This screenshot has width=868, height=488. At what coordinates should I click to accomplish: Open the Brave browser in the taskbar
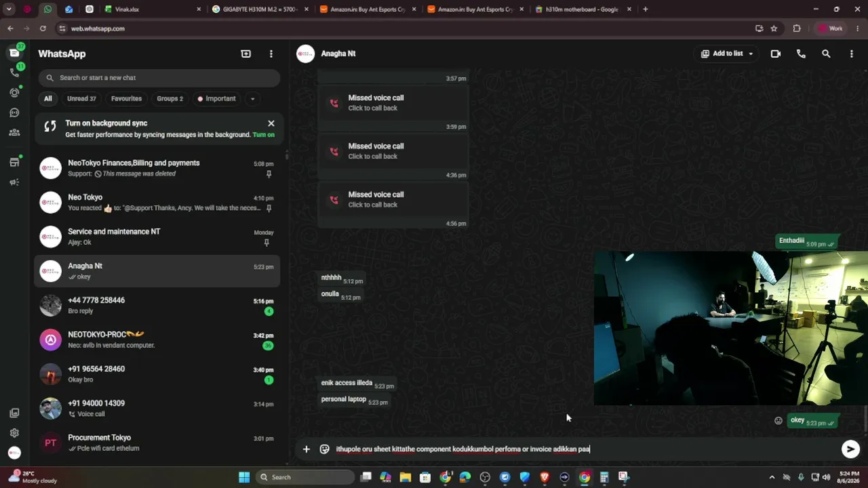tap(545, 477)
